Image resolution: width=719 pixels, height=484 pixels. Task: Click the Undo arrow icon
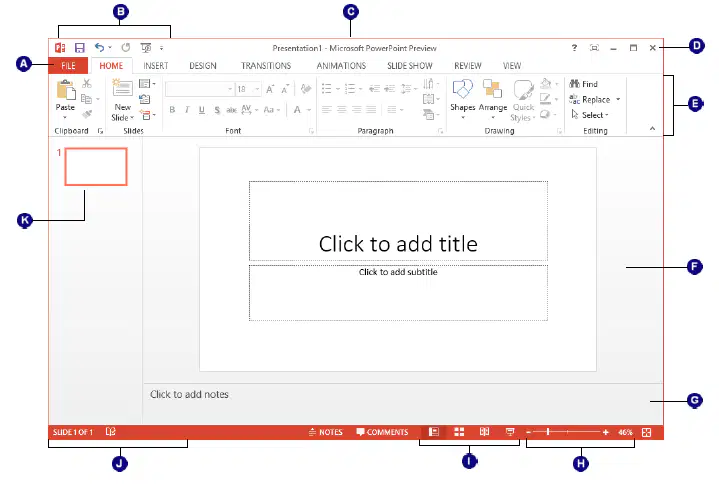[x=99, y=47]
